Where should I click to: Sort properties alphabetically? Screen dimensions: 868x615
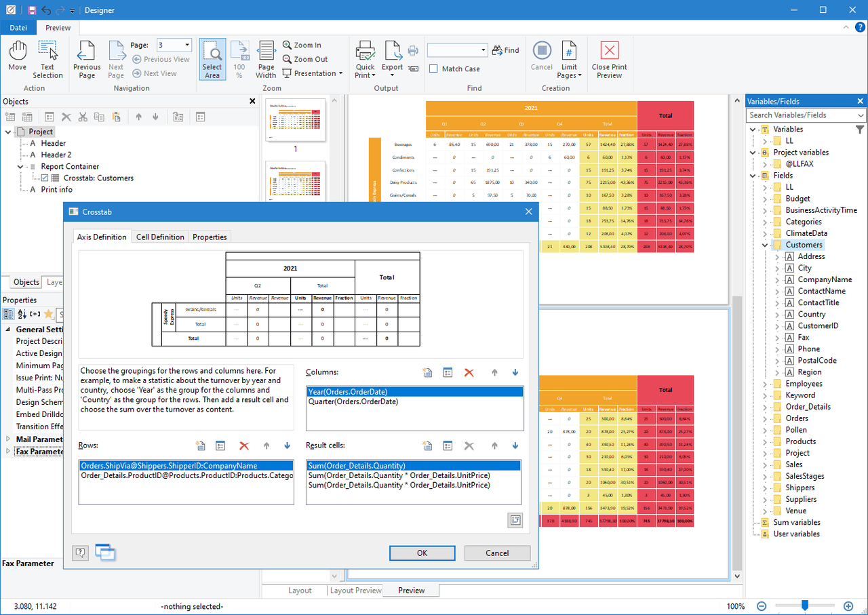pos(20,314)
